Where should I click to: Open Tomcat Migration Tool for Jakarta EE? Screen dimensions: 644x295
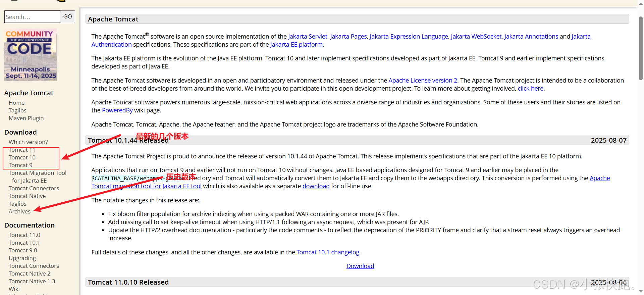[x=38, y=177]
